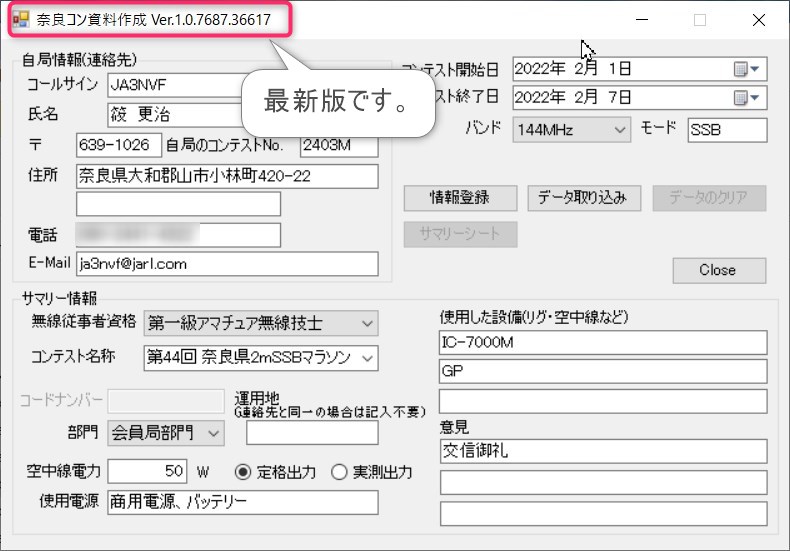Close the window with the X button
Image resolution: width=790 pixels, height=551 pixels.
[759, 20]
